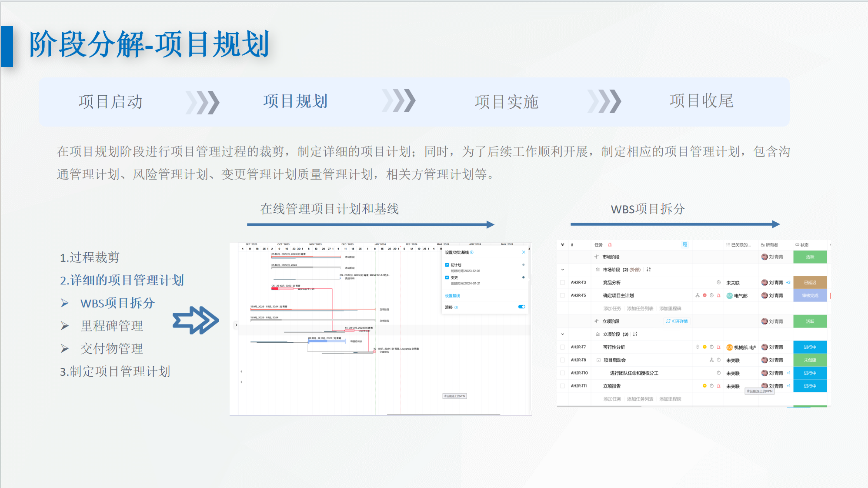The image size is (868, 488).
Task: Click attachment clip icon on 可行性分析 row
Action: pyautogui.click(x=698, y=347)
